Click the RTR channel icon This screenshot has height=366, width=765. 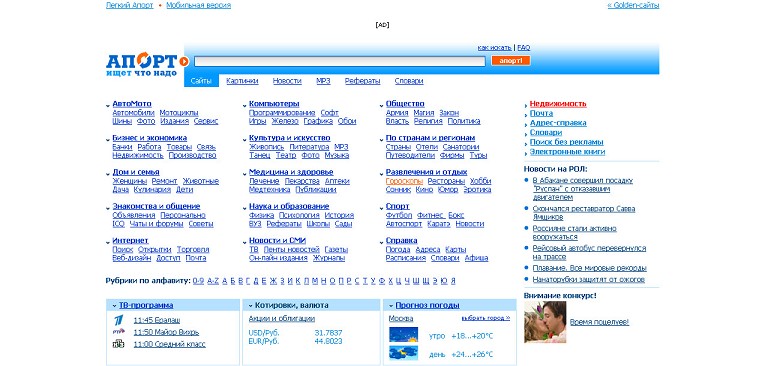coord(118,332)
